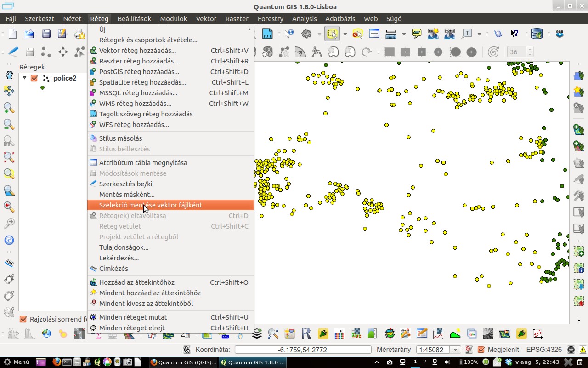This screenshot has height=368, width=588.
Task: Collapse the police2 layer tree arrow
Action: click(25, 78)
